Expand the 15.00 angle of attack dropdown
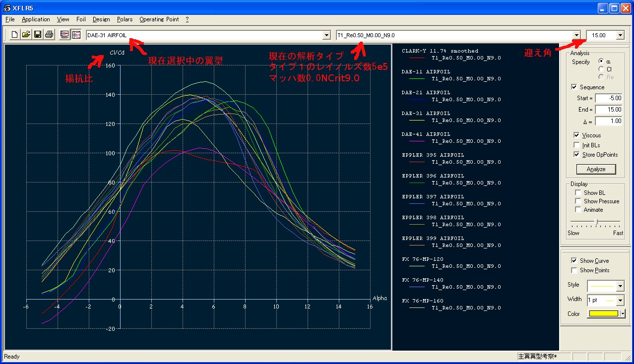Viewport: 634px width, 364px height. [620, 35]
